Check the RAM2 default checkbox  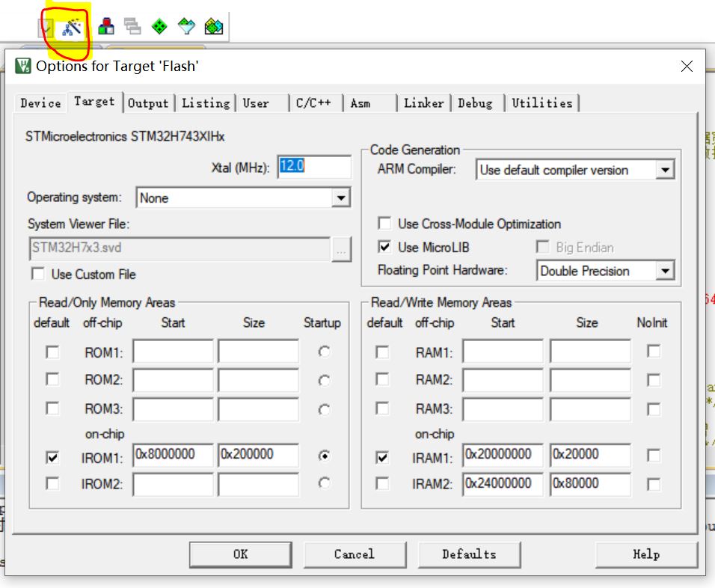tap(382, 379)
